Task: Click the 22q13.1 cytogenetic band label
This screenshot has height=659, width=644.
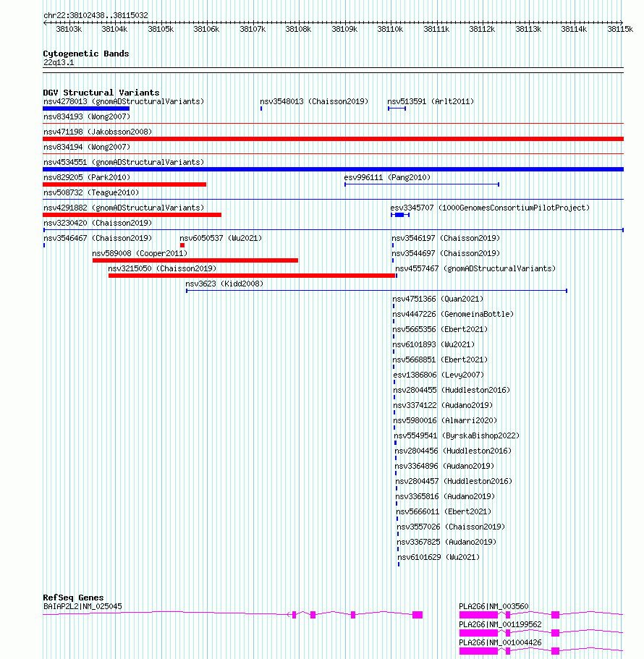Action: [x=59, y=63]
